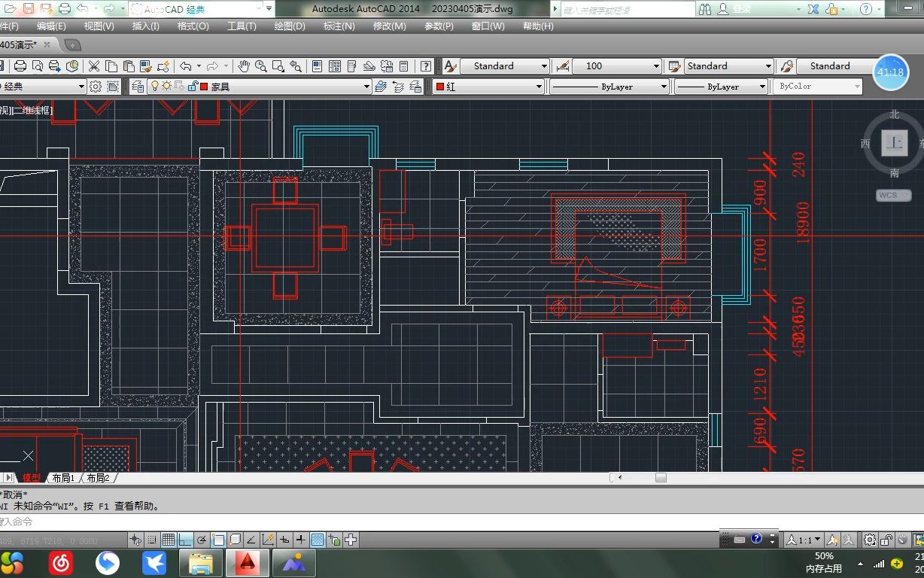Open the 1:1 annotation scale dropdown
This screenshot has height=578, width=924.
(x=811, y=540)
